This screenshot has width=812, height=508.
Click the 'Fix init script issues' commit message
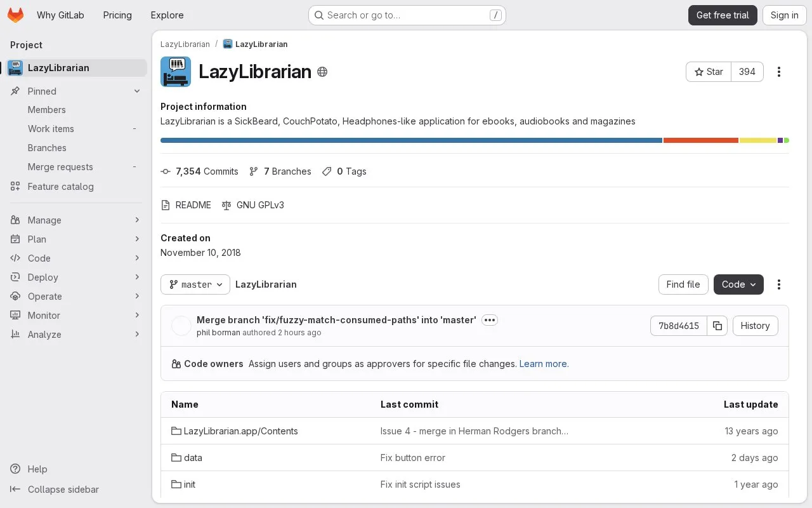[x=421, y=485]
